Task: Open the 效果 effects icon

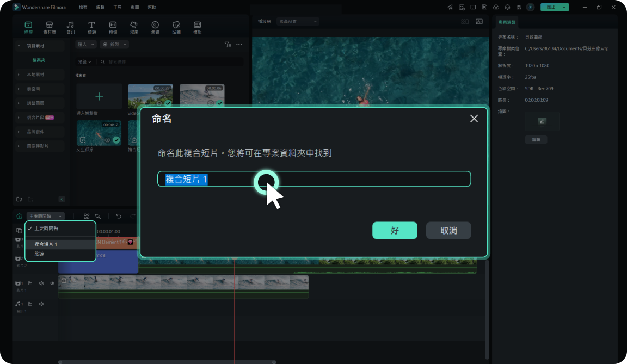Action: coord(134,27)
